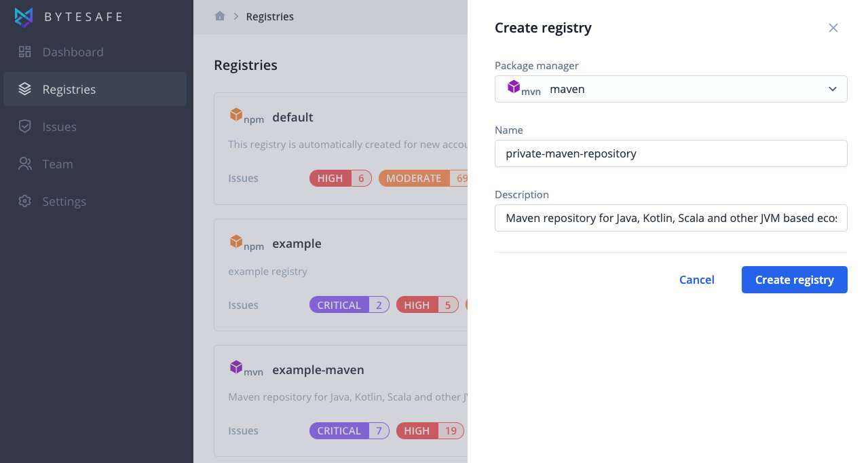Open the example-maven registry title

pos(318,370)
